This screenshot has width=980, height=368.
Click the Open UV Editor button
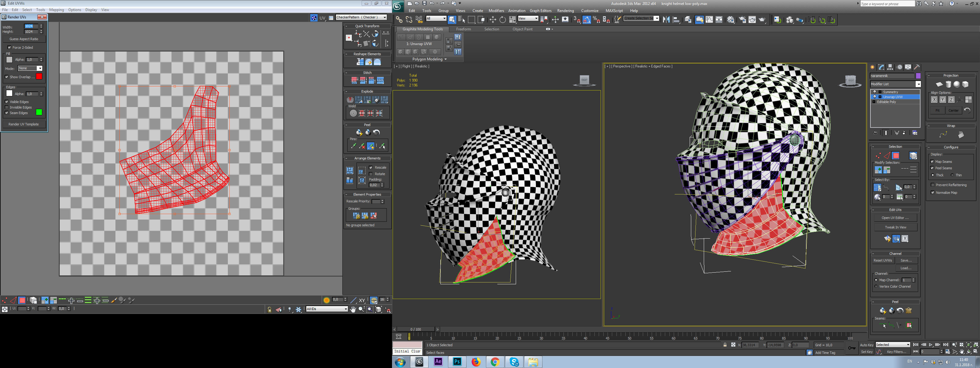click(x=895, y=218)
